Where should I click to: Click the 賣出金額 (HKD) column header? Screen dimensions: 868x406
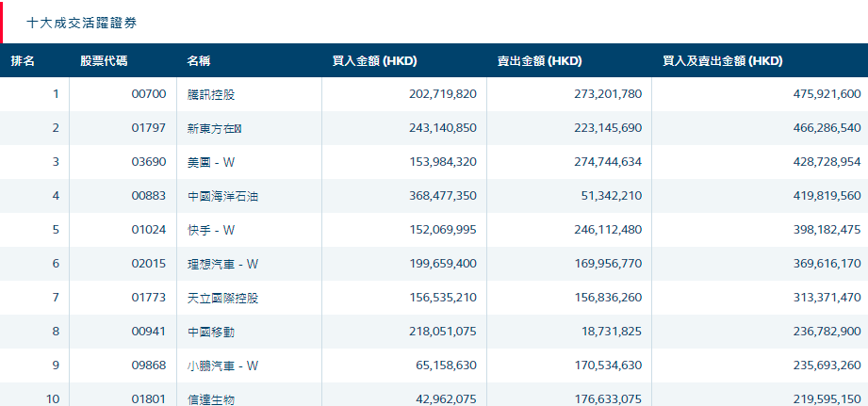(539, 61)
